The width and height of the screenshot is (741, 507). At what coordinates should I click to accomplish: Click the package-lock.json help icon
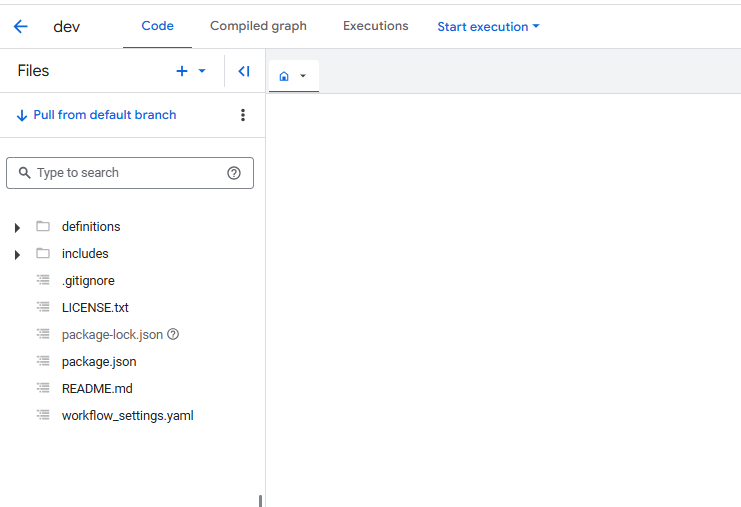[173, 335]
